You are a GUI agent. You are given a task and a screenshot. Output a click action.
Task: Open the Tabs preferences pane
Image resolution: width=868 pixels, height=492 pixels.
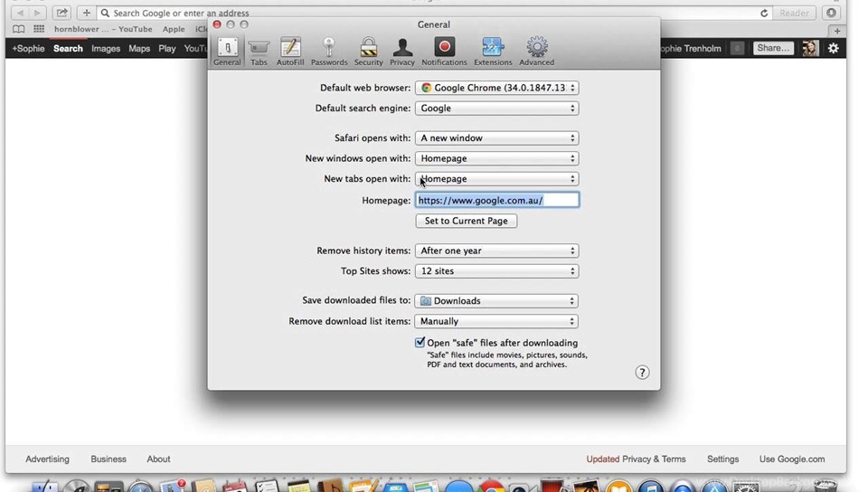(259, 52)
